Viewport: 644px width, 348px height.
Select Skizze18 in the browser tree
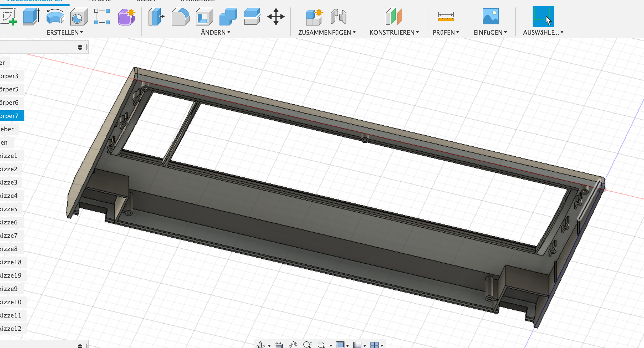click(x=11, y=262)
